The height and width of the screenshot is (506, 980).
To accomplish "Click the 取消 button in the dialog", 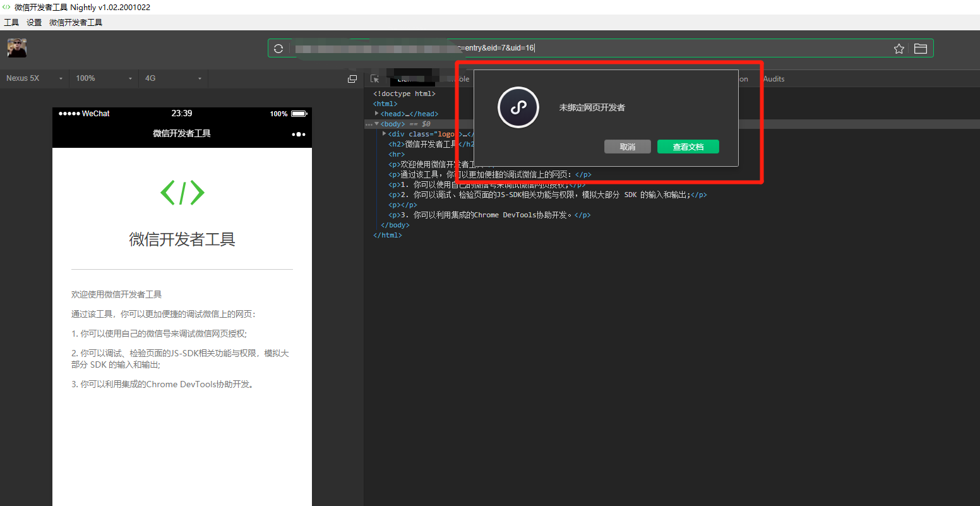I will (627, 147).
